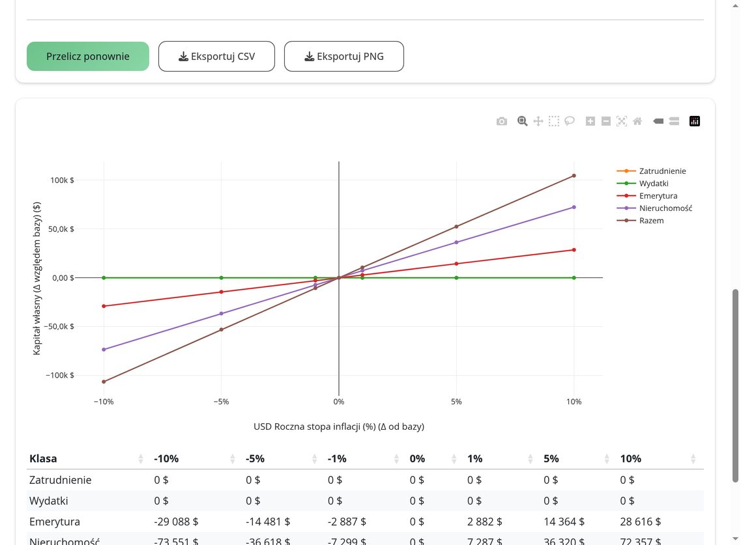The height and width of the screenshot is (545, 756).
Task: Activate the Zoom magnifier tool in chart toolbar
Action: coord(522,121)
